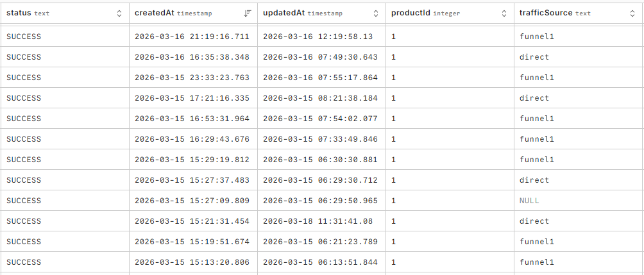This screenshot has height=275, width=644.
Task: Click createdAt cell 2026-03-16 21:19:16.711
Action: [x=192, y=37]
